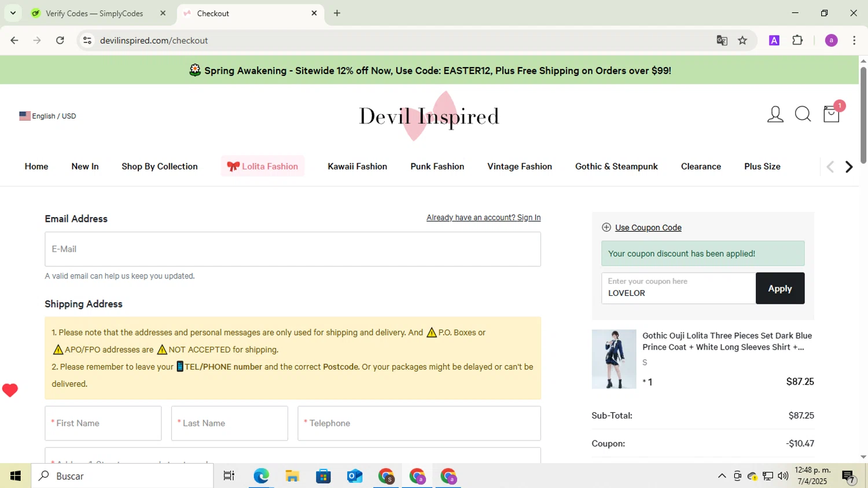Open File Explorer from the taskbar
Viewport: 868px width, 488px height.
tap(292, 476)
